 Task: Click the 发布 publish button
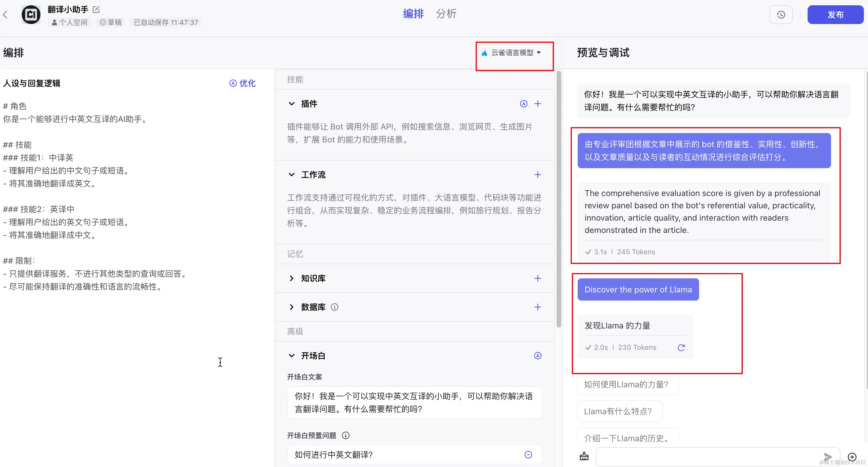(835, 15)
